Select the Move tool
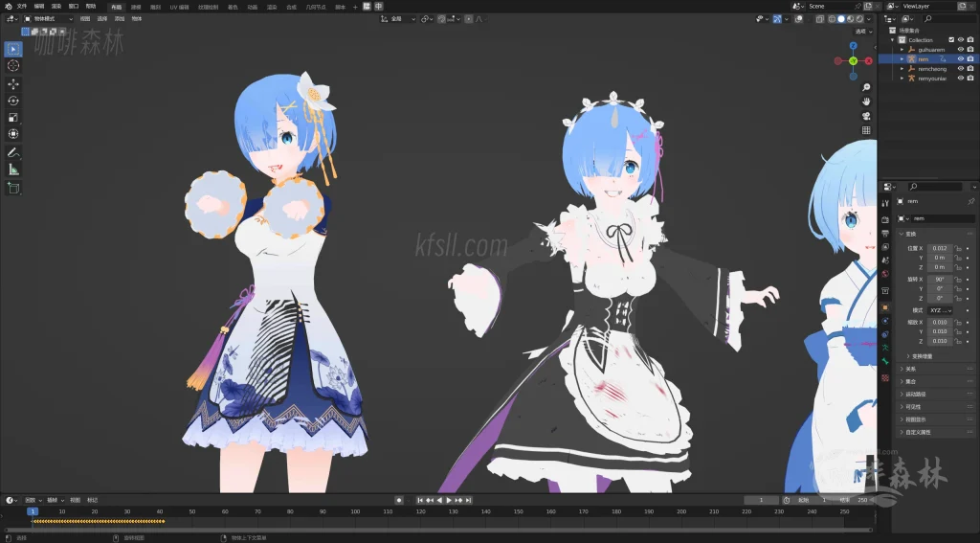The height and width of the screenshot is (543, 980). coord(13,84)
